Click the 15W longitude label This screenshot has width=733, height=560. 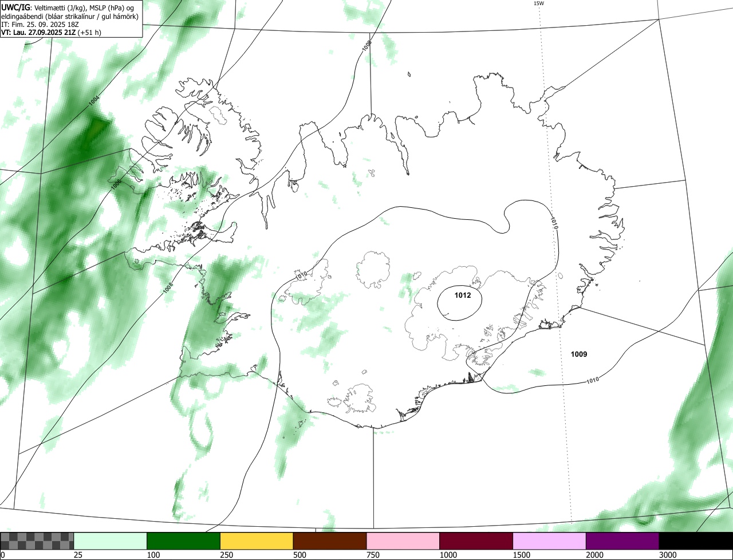point(538,3)
